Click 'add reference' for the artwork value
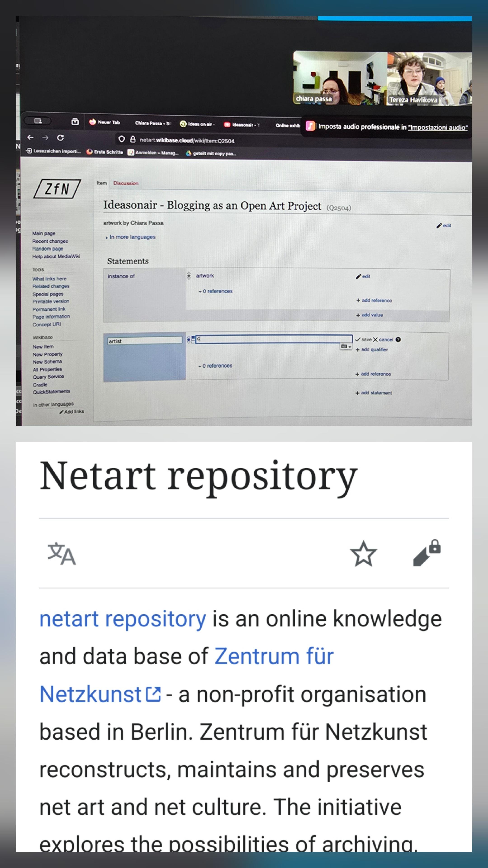The image size is (488, 868). [x=374, y=300]
